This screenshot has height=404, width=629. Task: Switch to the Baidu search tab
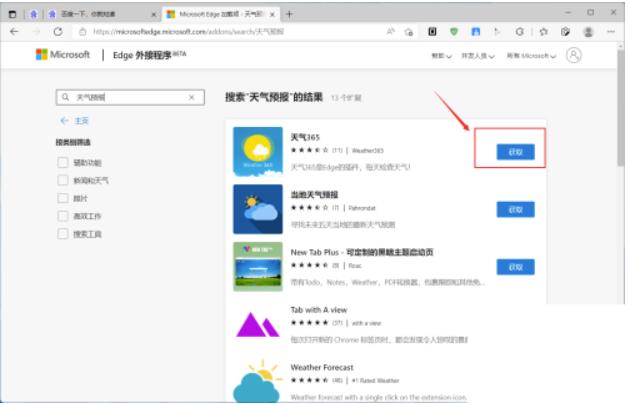pos(102,14)
